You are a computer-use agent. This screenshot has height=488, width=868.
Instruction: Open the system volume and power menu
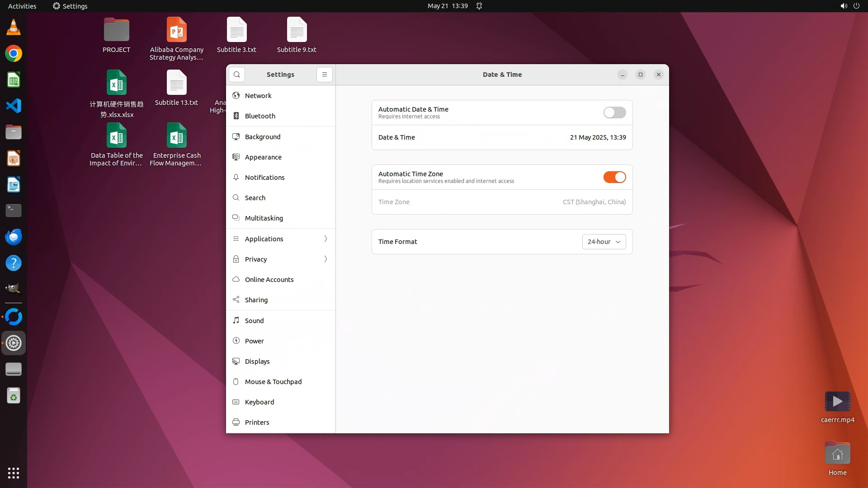[849, 6]
